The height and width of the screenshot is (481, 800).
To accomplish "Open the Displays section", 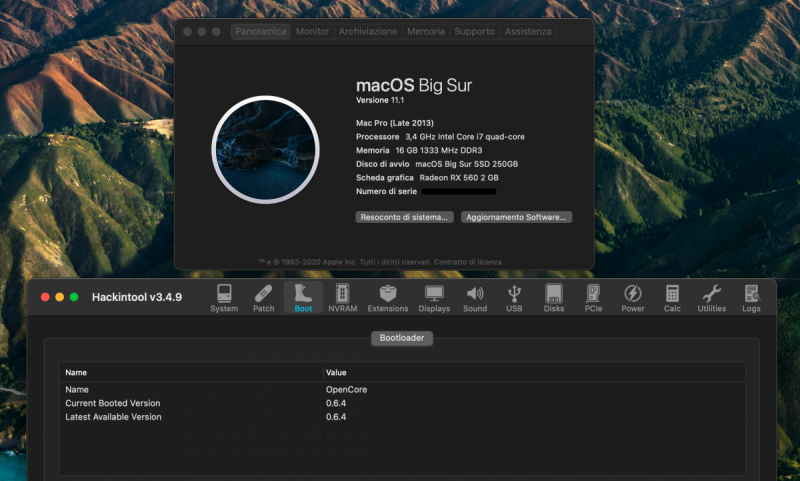I will coord(434,298).
